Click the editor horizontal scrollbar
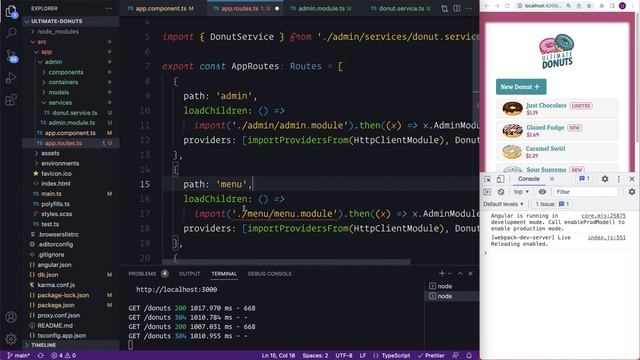Screen dimensions: 640x360 pyautogui.click(x=286, y=262)
